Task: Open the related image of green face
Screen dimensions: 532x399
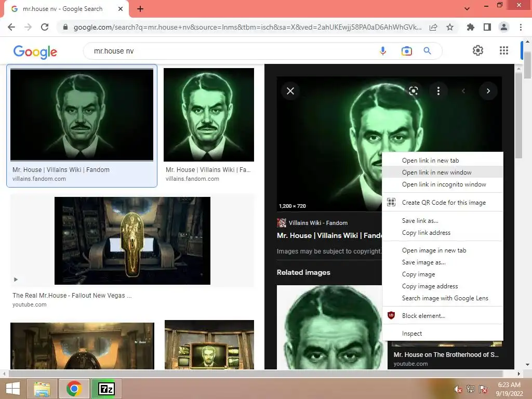Action: [329, 327]
